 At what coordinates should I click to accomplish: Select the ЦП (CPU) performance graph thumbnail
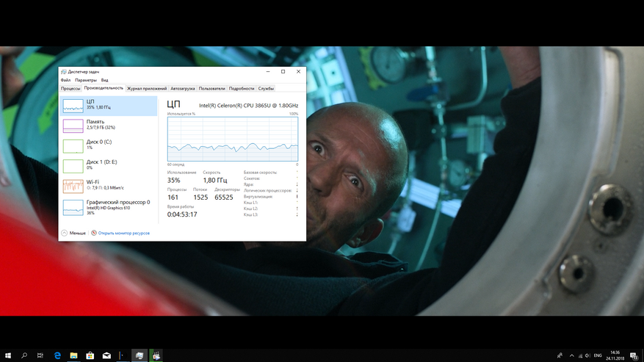point(73,106)
